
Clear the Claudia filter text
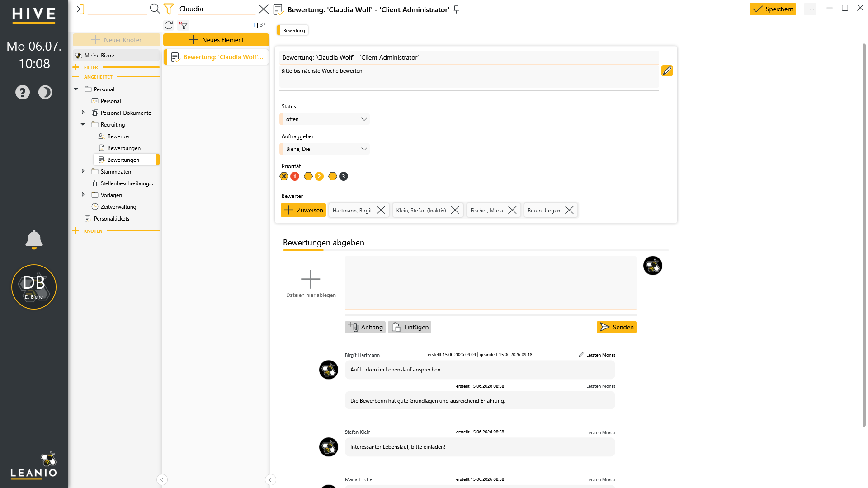[264, 9]
